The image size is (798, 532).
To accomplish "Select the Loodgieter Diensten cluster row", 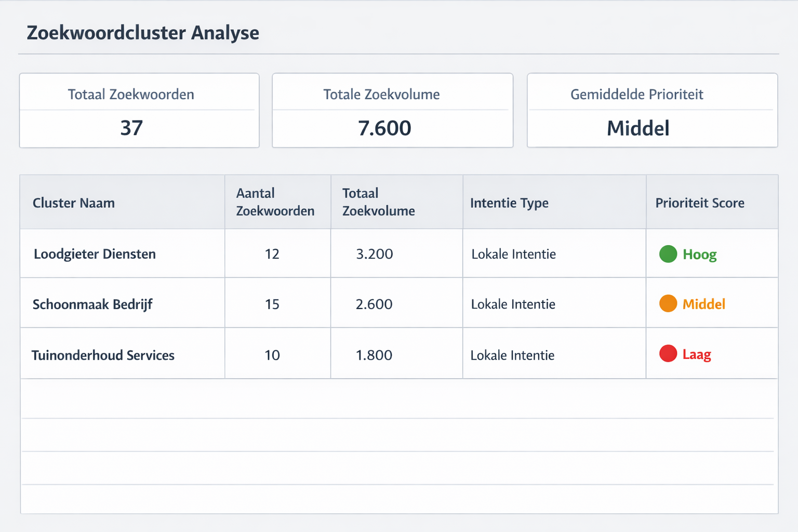I will tap(95, 254).
